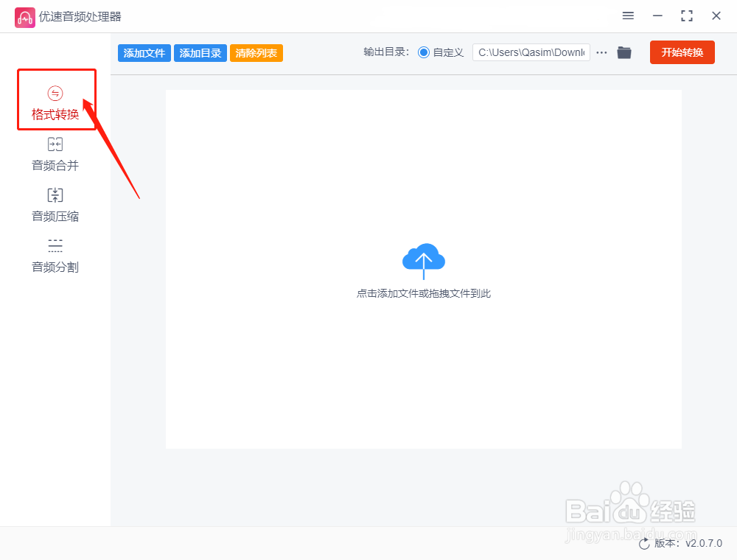Click the fullscreen window icon in the title bar
The image size is (737, 560).
click(686, 15)
